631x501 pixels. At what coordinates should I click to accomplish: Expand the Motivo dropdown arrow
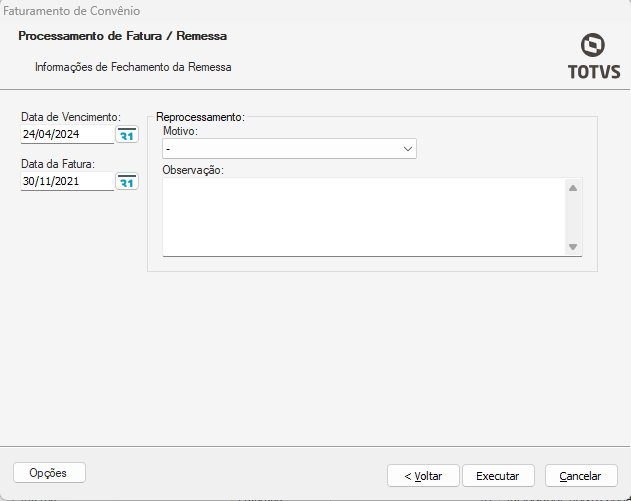(x=408, y=149)
